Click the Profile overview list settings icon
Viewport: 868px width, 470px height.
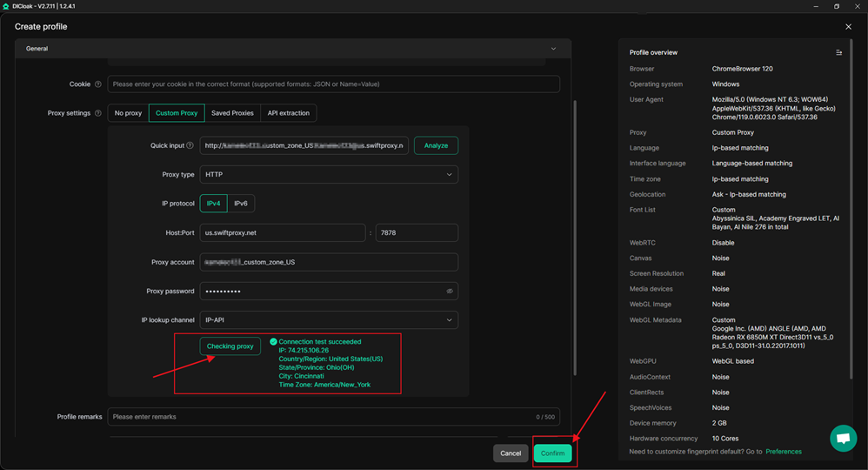(x=838, y=53)
